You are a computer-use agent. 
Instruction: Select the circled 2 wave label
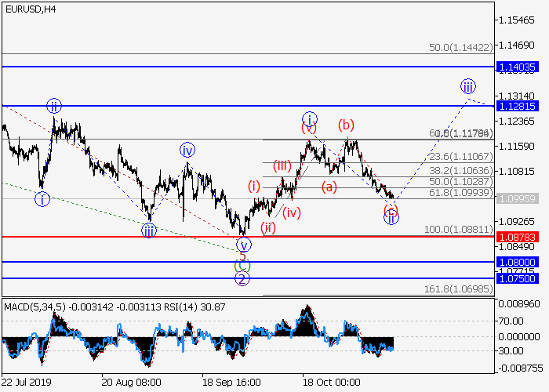[243, 279]
